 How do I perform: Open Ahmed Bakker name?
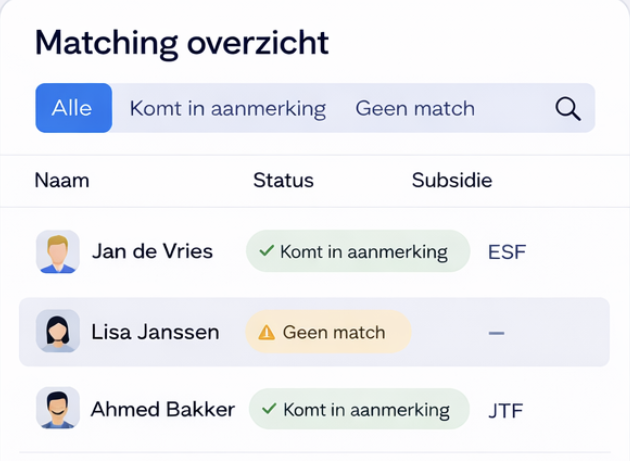(163, 409)
